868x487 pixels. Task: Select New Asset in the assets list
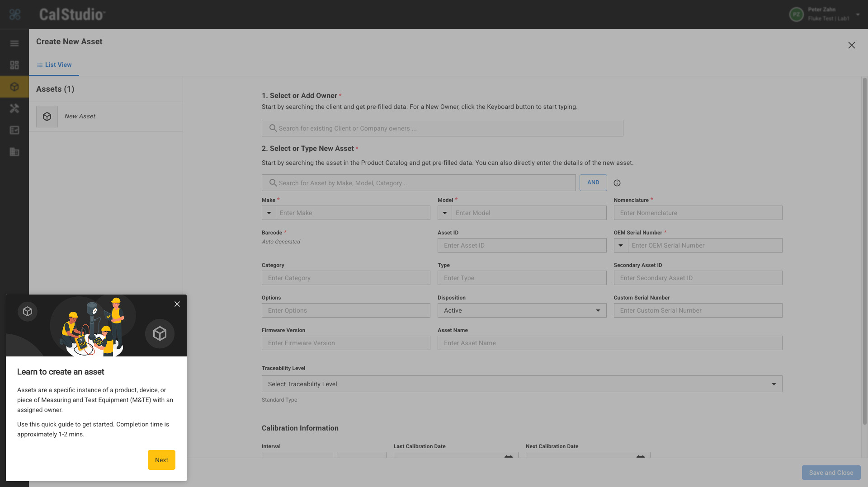tap(106, 117)
